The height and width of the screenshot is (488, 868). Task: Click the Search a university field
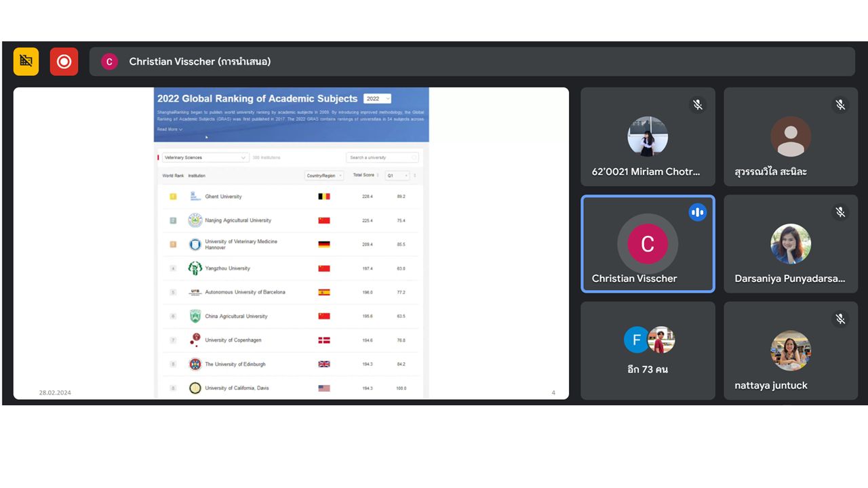click(382, 157)
